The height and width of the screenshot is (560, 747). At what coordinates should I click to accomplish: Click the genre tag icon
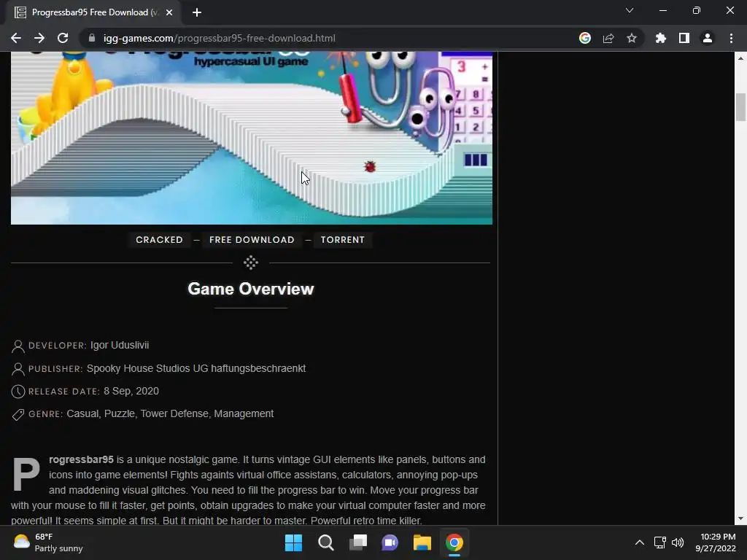coord(18,414)
